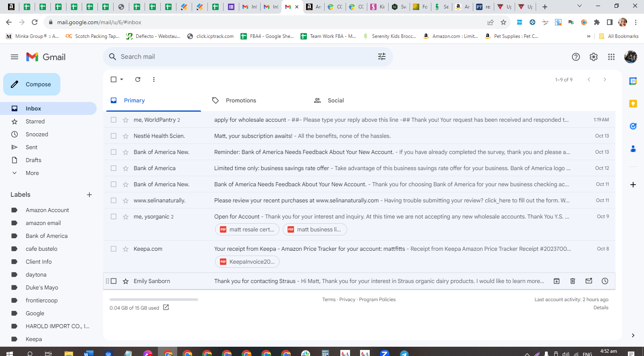Open the More options three-dot menu above inbox
This screenshot has height=356, width=644.
pos(154,79)
